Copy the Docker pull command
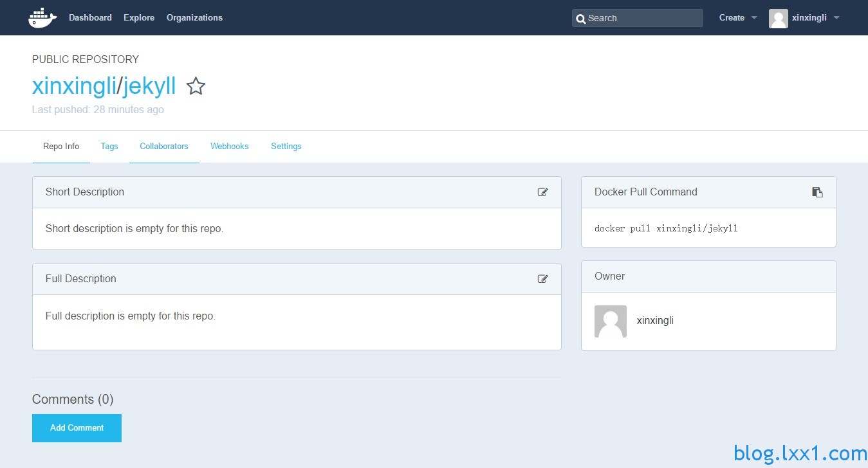The width and height of the screenshot is (868, 468). (817, 192)
